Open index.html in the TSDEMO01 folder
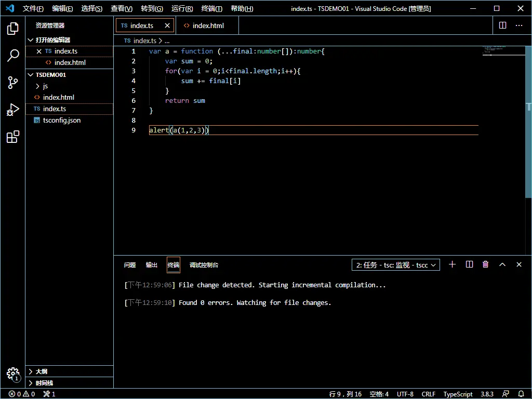 (x=70, y=97)
